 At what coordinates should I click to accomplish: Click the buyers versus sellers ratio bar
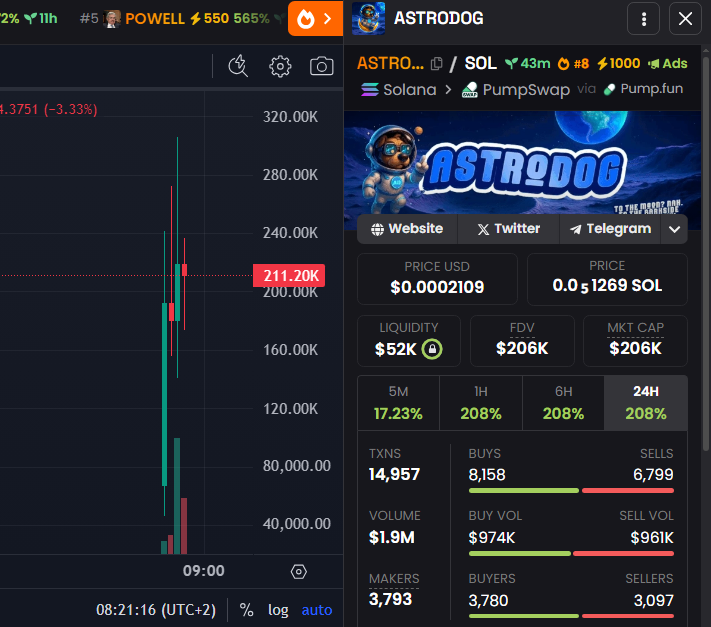[571, 616]
